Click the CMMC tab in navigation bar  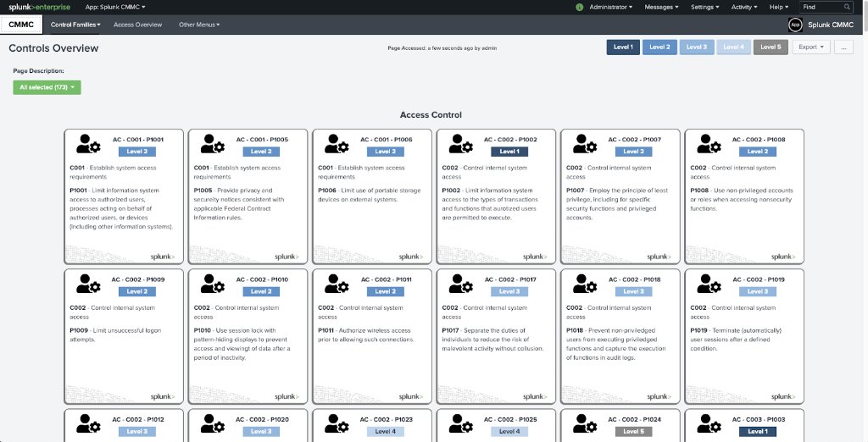21,25
